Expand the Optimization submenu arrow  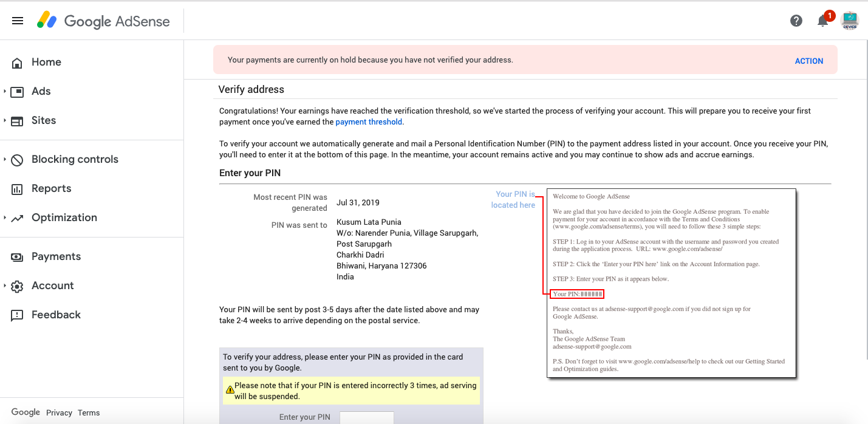pyautogui.click(x=5, y=218)
